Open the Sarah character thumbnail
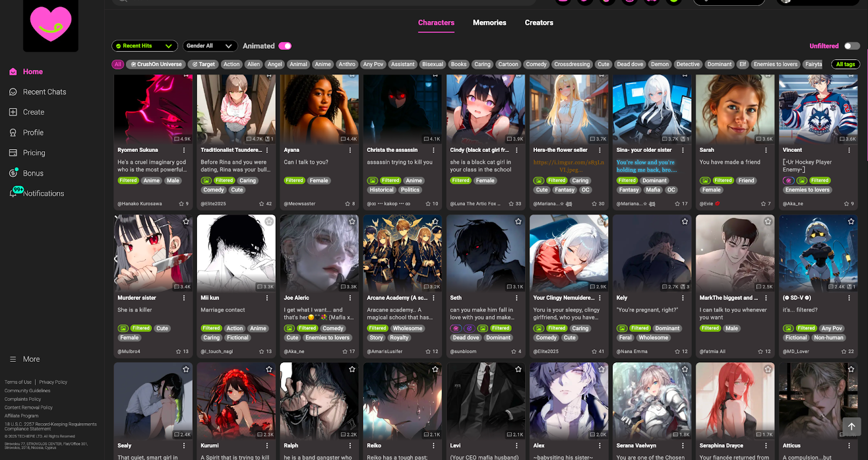The image size is (868, 460). point(735,108)
